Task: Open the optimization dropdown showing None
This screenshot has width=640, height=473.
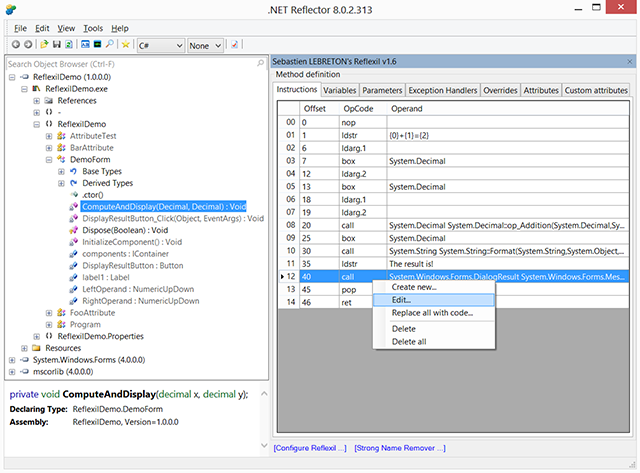Action: pyautogui.click(x=205, y=45)
